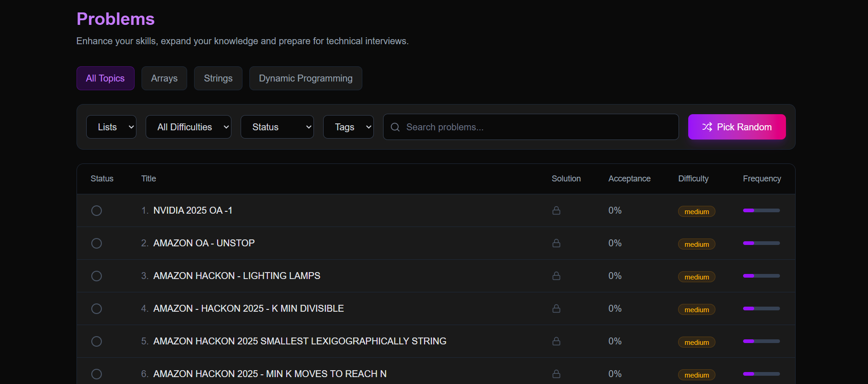Click frequency bar for LIGHTING LAMPS row
This screenshot has height=384, width=868.
pyautogui.click(x=761, y=276)
